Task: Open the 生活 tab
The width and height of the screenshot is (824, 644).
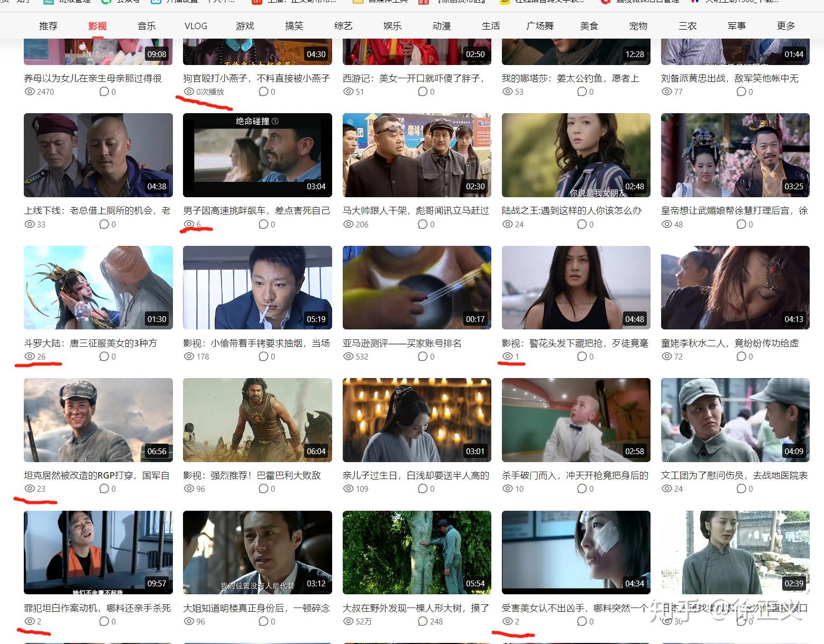Action: point(491,26)
